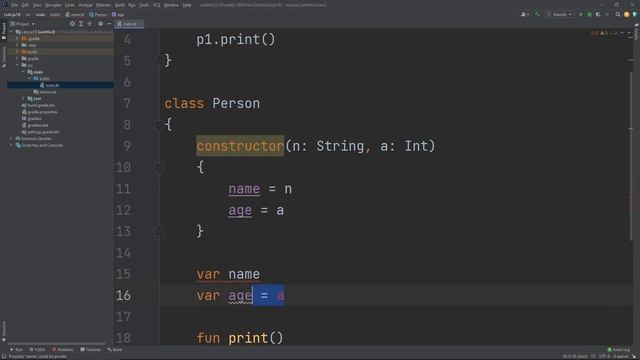640x360 pixels.
Task: Run with coverage icon in toolbar
Action: [x=598, y=14]
